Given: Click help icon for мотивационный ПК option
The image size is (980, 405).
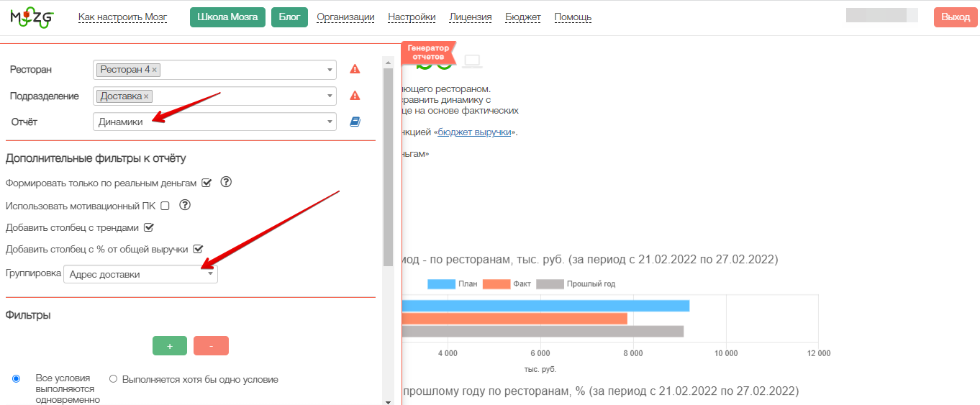Looking at the screenshot, I should [185, 206].
